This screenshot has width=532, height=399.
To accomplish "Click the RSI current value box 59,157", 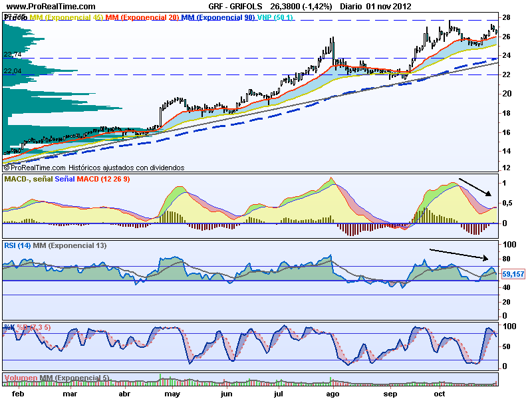I will pos(511,273).
